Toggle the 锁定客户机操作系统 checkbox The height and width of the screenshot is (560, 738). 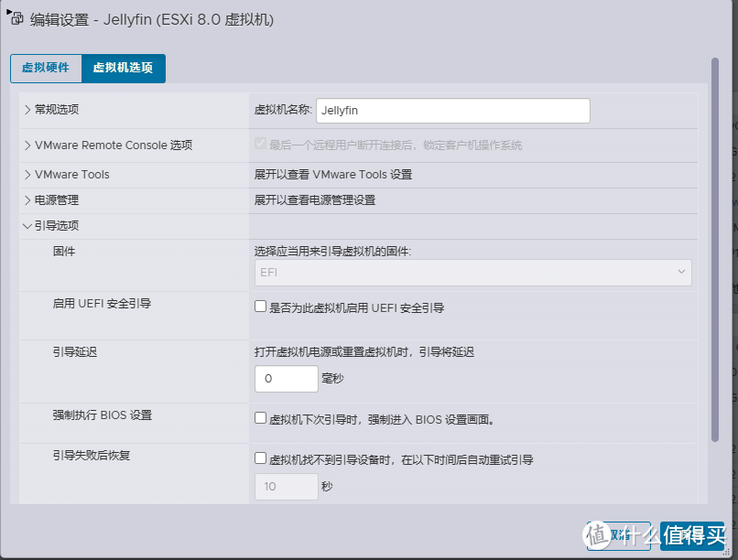(260, 144)
